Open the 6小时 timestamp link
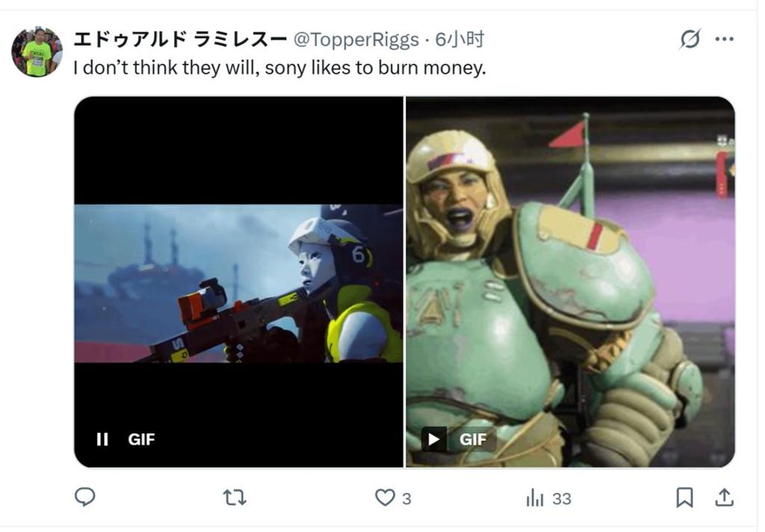The height and width of the screenshot is (532, 765). point(459,39)
